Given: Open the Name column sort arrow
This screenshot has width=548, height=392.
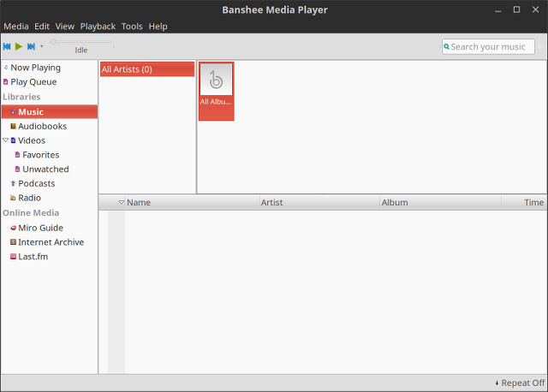Looking at the screenshot, I should point(122,203).
